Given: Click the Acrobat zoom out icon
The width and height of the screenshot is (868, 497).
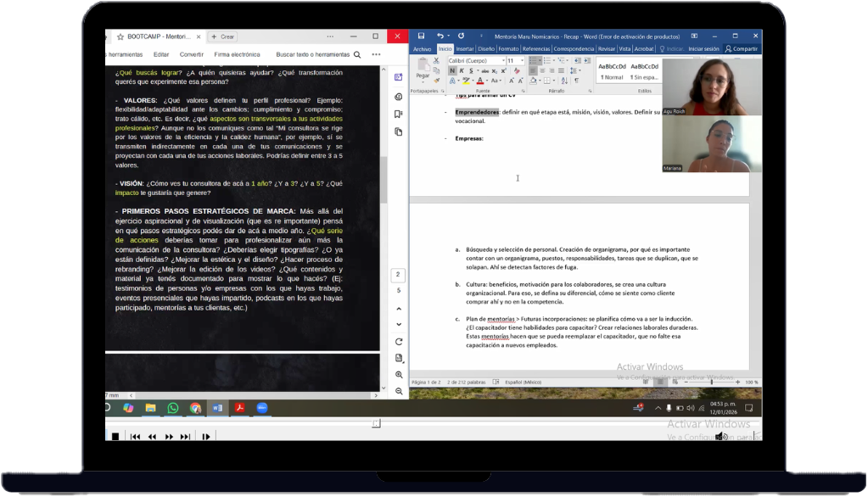Looking at the screenshot, I should pyautogui.click(x=399, y=391).
